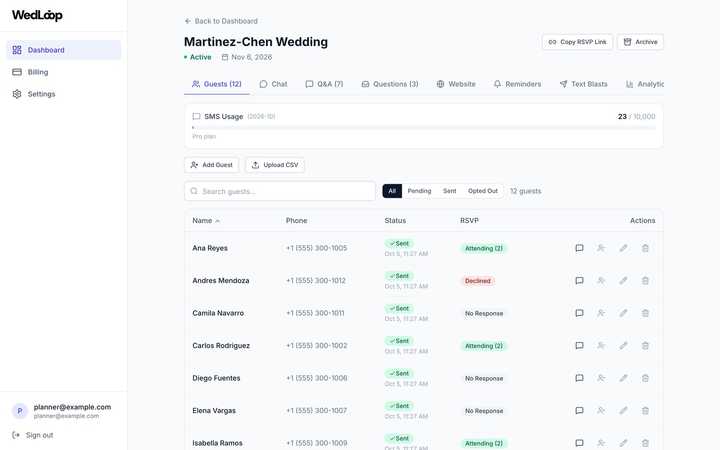The image size is (720, 450).
Task: Switch to the Chat tab
Action: click(274, 84)
